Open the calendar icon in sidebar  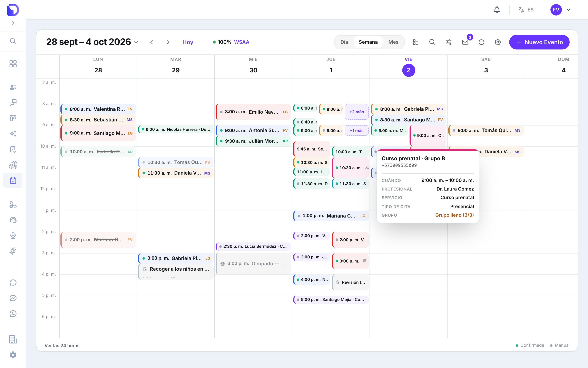coord(13,180)
